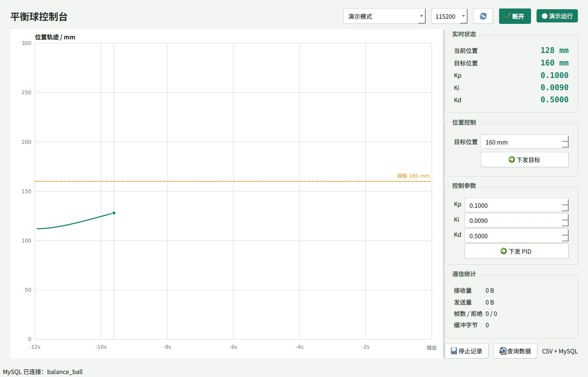Click the CSV + MySQL label
The height and width of the screenshot is (377, 588).
560,351
